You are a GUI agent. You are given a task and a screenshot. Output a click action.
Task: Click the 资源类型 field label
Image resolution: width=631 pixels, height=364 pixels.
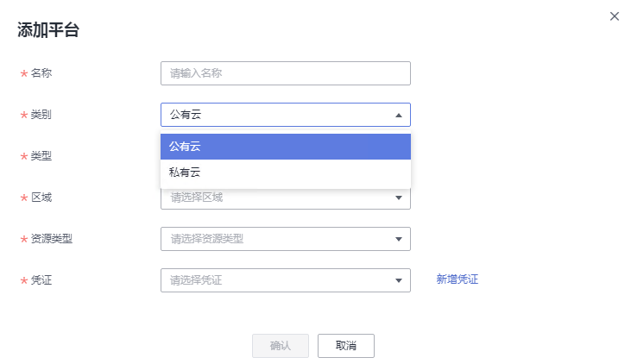pyautogui.click(x=52, y=239)
